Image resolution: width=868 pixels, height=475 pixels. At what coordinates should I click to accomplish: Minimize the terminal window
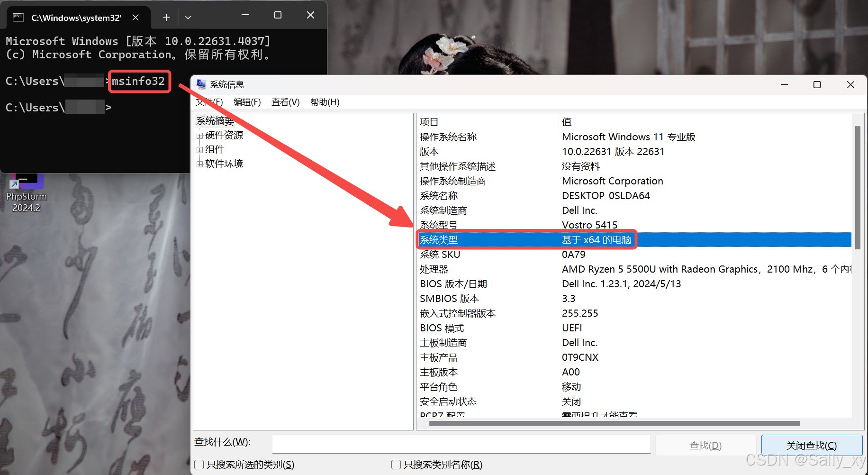(245, 15)
